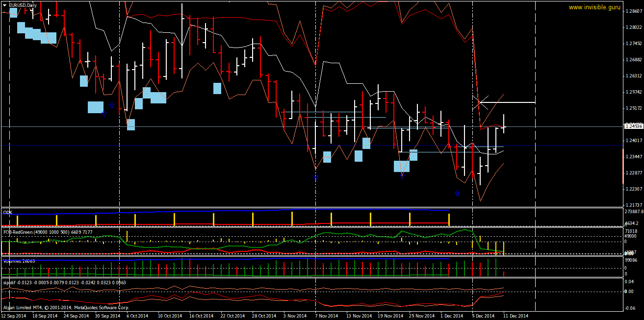
Task: Click the EURUSD,Daily chart title
Action: (23, 5)
